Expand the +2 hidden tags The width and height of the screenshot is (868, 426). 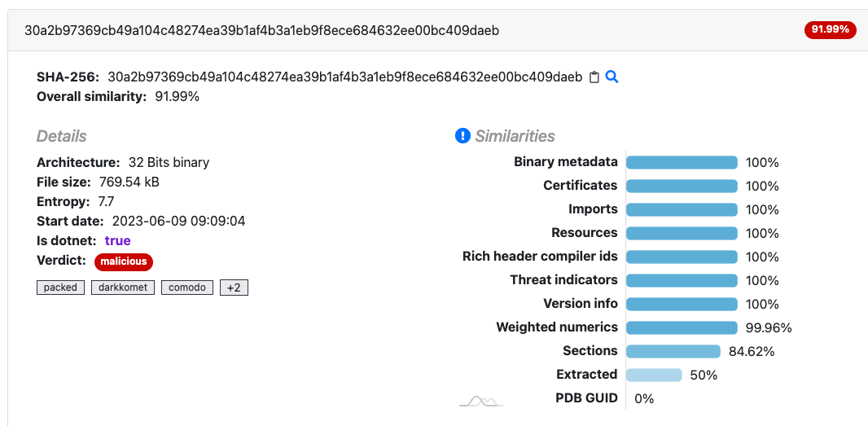(x=235, y=288)
